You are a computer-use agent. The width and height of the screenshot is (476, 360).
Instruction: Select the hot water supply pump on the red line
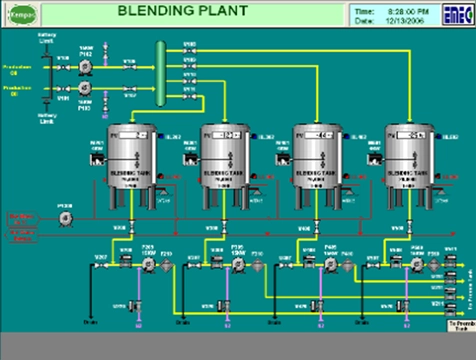66,219
